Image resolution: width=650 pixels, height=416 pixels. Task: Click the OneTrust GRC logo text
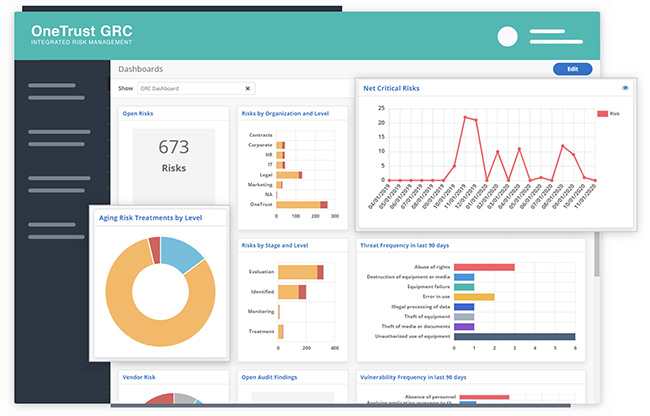[x=81, y=31]
